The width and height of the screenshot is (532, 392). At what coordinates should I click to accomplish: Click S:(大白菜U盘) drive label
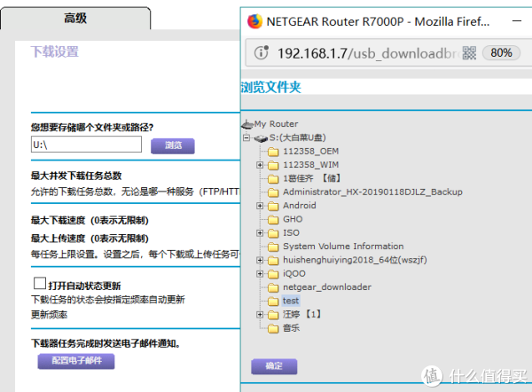(298, 137)
